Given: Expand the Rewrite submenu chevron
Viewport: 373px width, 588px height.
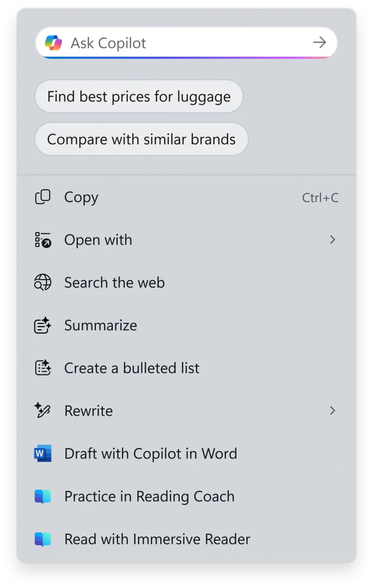Looking at the screenshot, I should (333, 411).
